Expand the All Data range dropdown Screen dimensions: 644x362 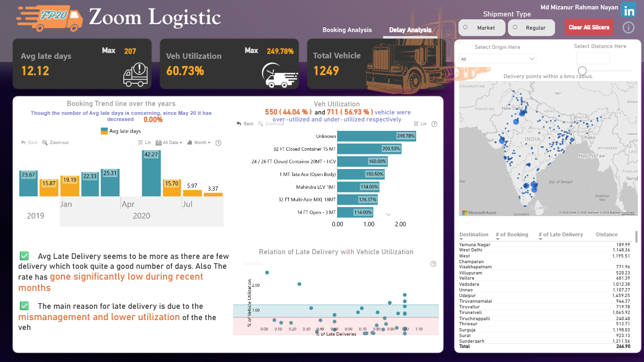tap(169, 143)
